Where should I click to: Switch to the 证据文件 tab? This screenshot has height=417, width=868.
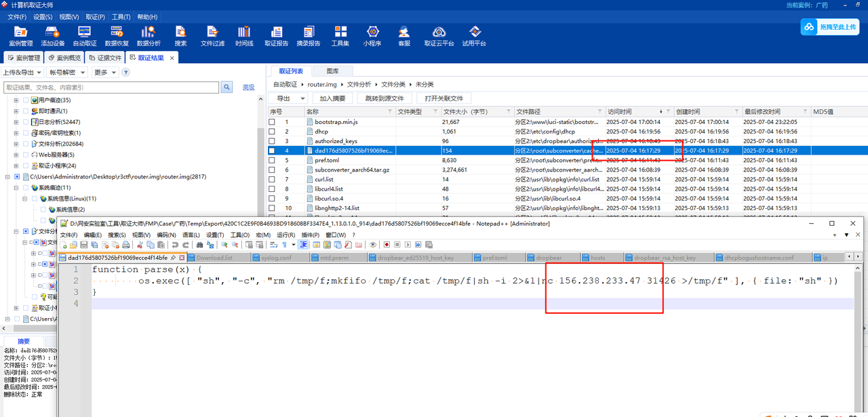pos(104,58)
